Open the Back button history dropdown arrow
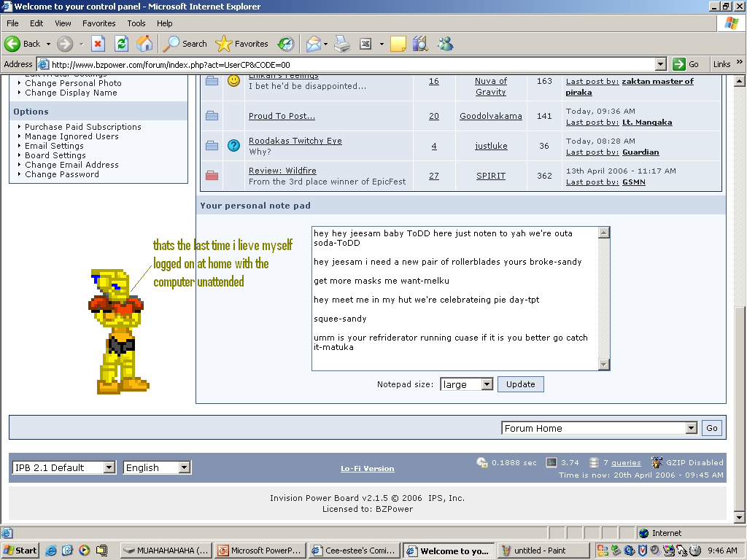747x560 pixels. (48, 44)
